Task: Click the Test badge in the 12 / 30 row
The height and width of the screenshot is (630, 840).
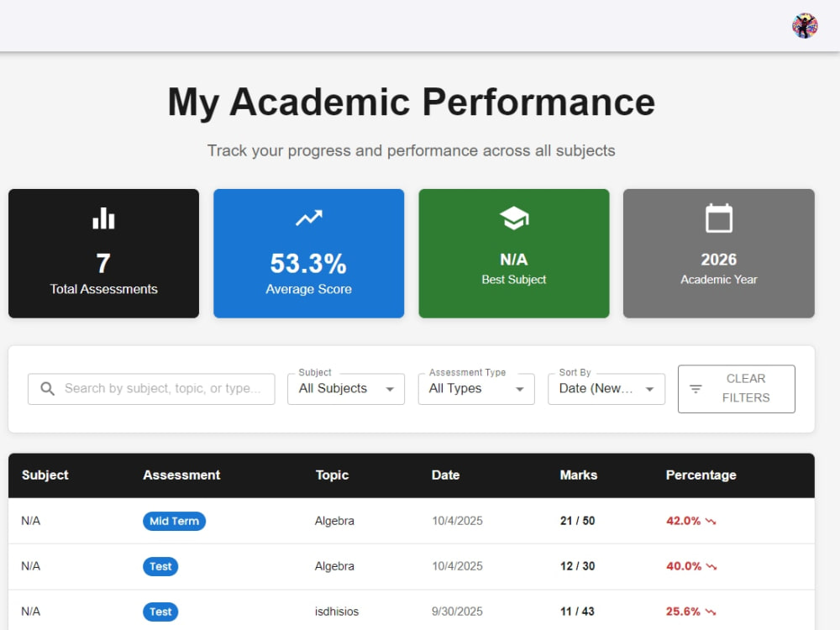Action: coord(160,567)
